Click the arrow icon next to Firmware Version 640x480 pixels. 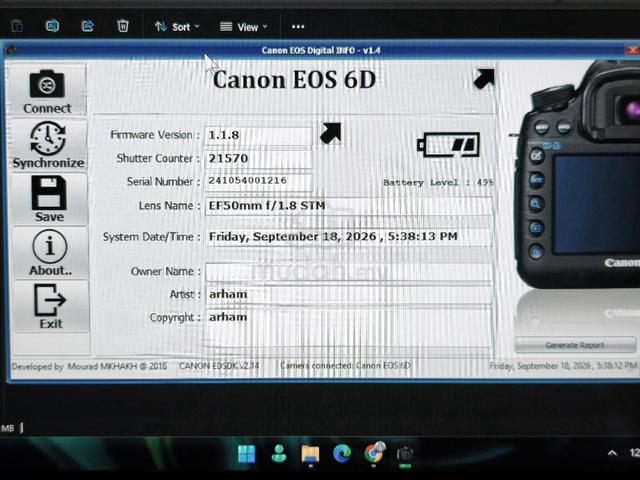pyautogui.click(x=330, y=133)
